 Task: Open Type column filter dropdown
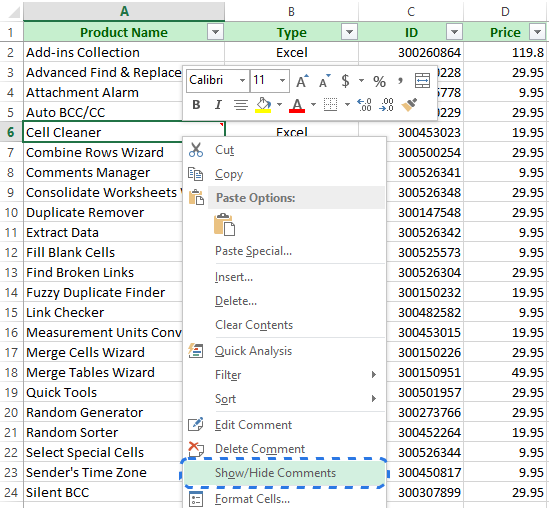(349, 32)
